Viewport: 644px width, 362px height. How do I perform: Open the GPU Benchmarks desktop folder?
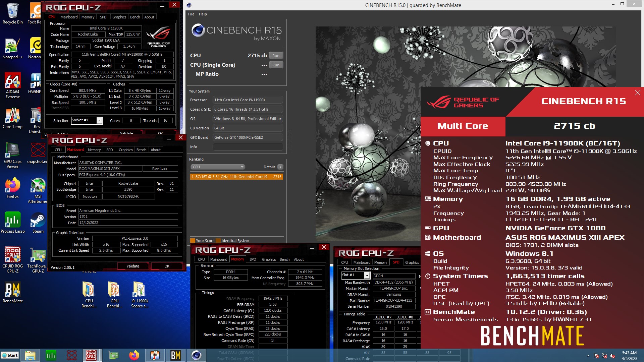[114, 295]
